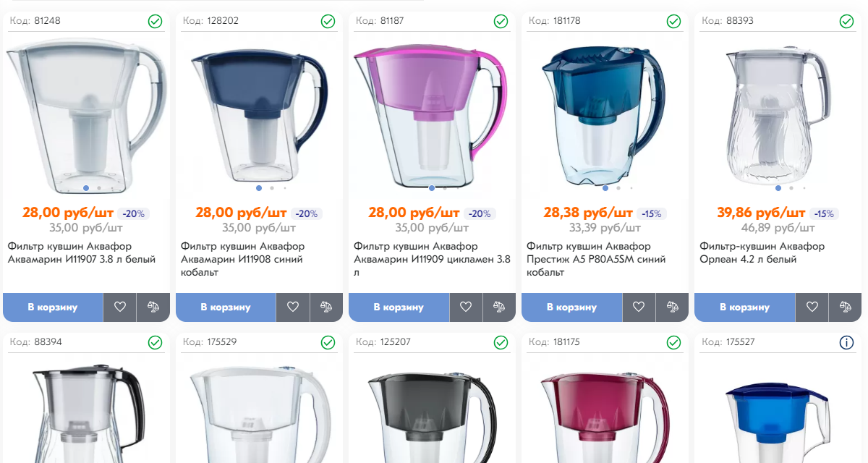Click the -20% discount badge on code 128202
The height and width of the screenshot is (463, 868).
coord(307,213)
